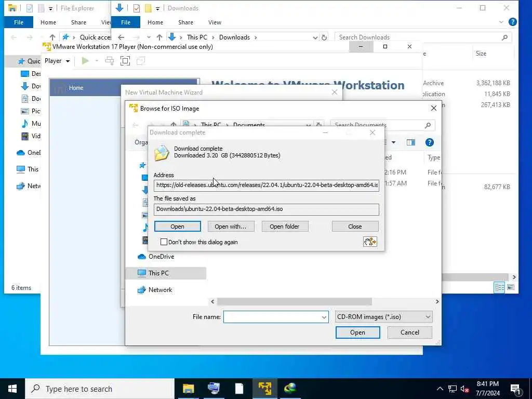Image resolution: width=532 pixels, height=399 pixels.
Task: Click help icon in Downloads window ribbon
Action: (513, 22)
